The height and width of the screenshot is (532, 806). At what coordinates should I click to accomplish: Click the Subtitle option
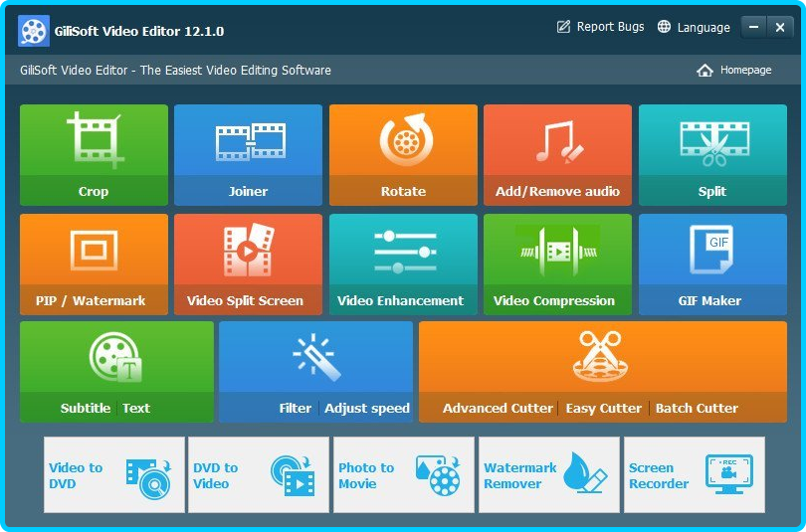(85, 408)
